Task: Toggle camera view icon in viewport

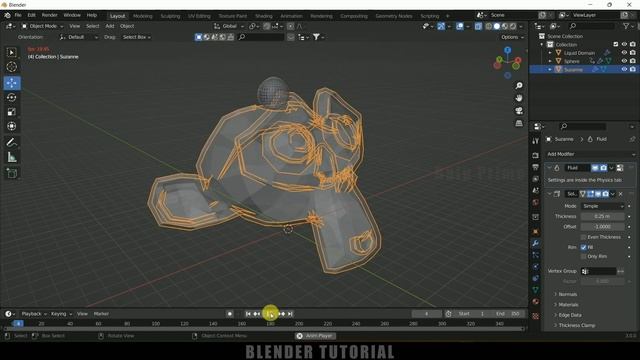Action: point(519,111)
